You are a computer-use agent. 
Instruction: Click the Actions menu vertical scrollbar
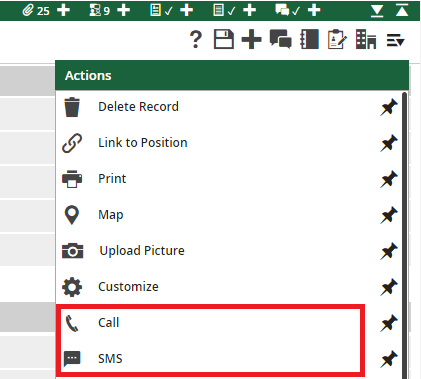point(404,235)
